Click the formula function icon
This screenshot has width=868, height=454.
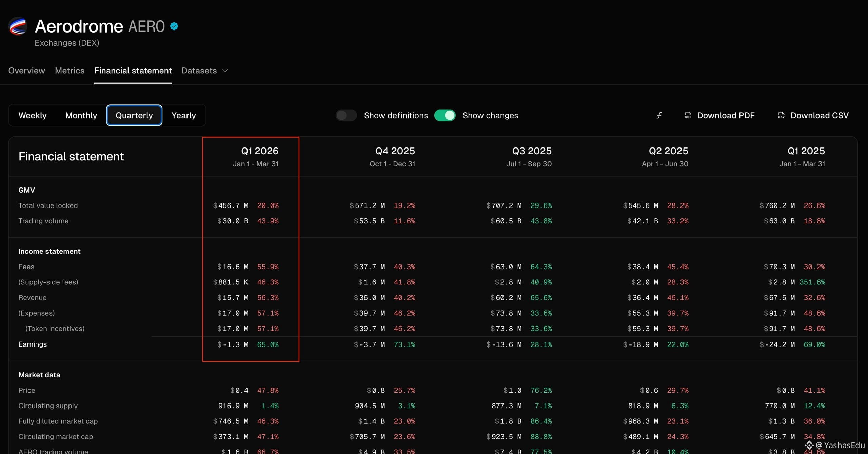coord(659,115)
